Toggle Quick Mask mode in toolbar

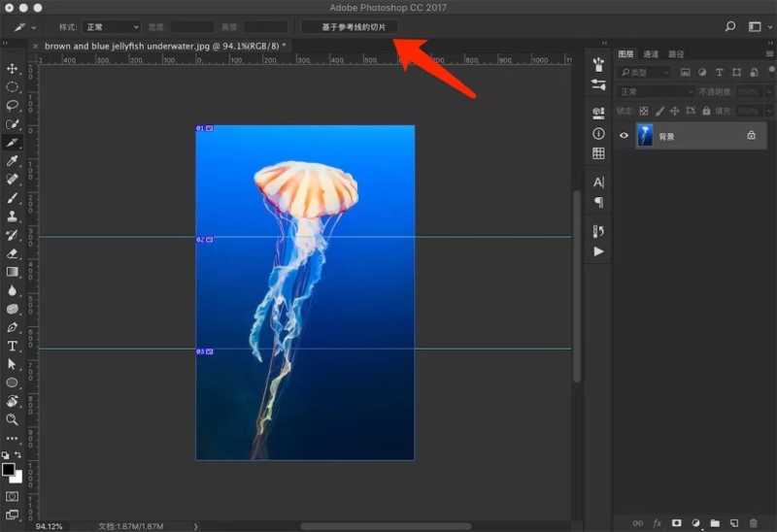tap(13, 496)
